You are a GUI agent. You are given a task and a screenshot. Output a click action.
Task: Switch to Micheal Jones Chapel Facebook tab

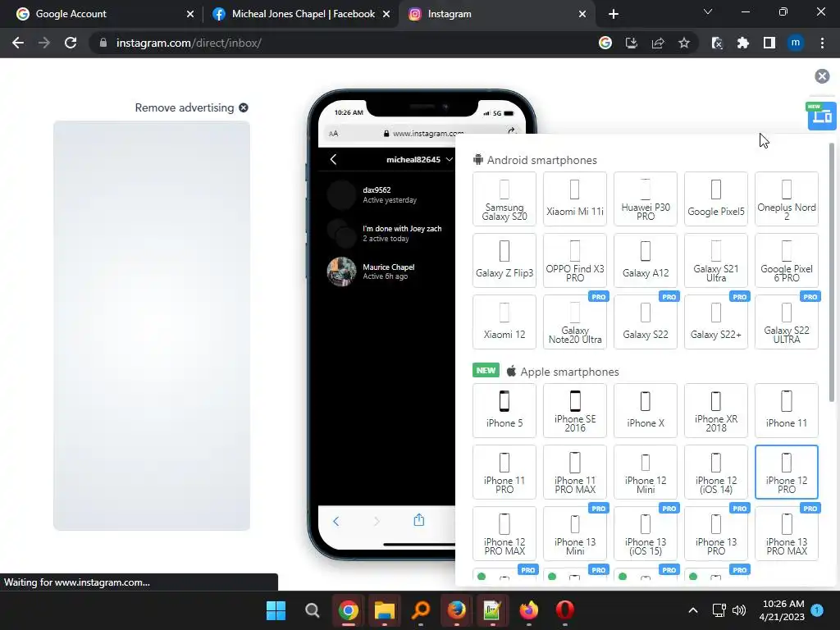coord(300,14)
